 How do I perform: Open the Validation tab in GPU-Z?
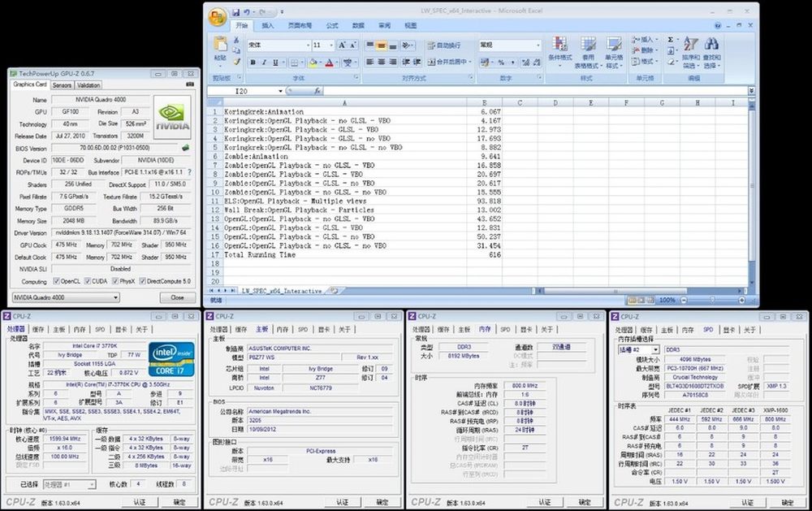(89, 85)
